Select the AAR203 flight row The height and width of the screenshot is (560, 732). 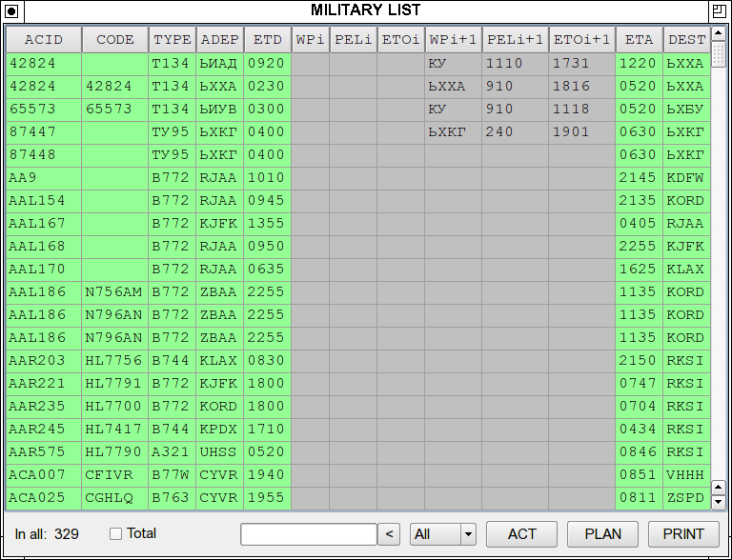(x=358, y=361)
